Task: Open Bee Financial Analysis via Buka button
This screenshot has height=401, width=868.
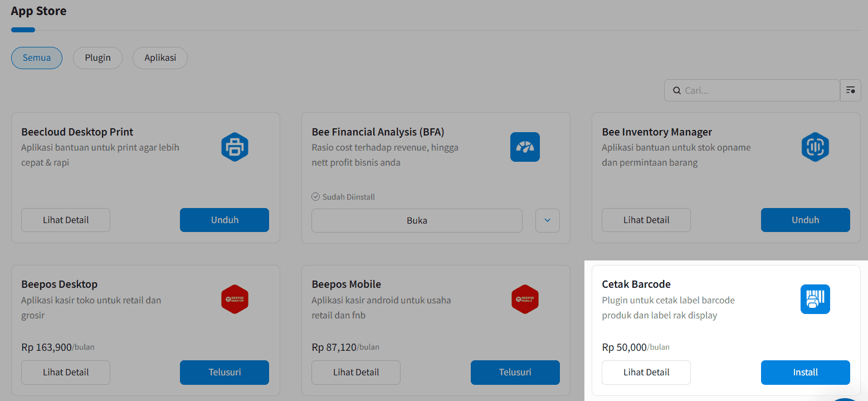Action: (x=417, y=220)
